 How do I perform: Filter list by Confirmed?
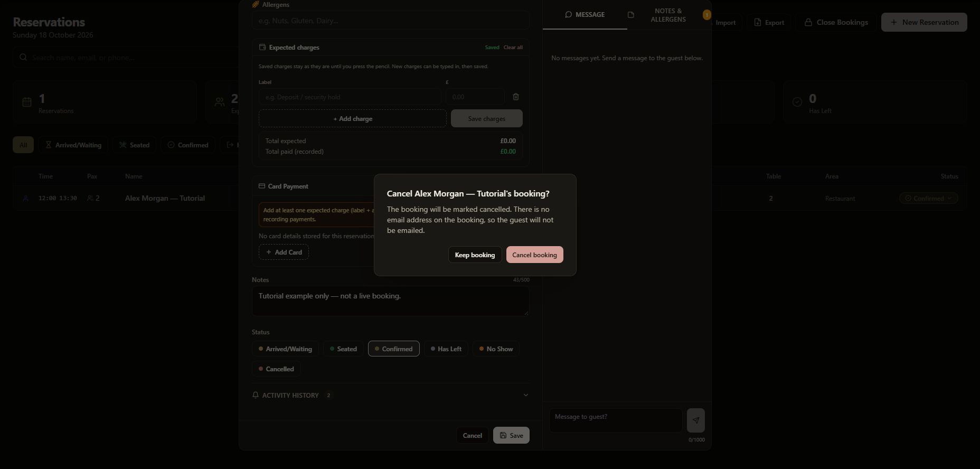(188, 145)
